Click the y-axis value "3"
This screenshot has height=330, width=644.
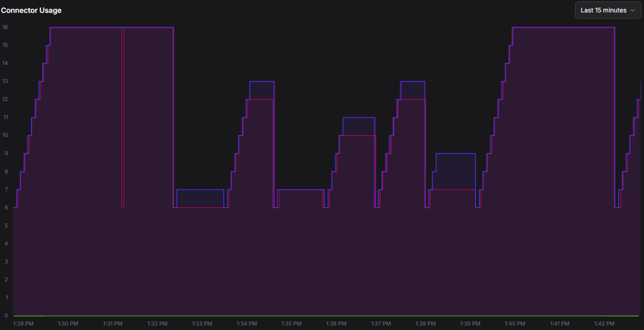(6, 261)
